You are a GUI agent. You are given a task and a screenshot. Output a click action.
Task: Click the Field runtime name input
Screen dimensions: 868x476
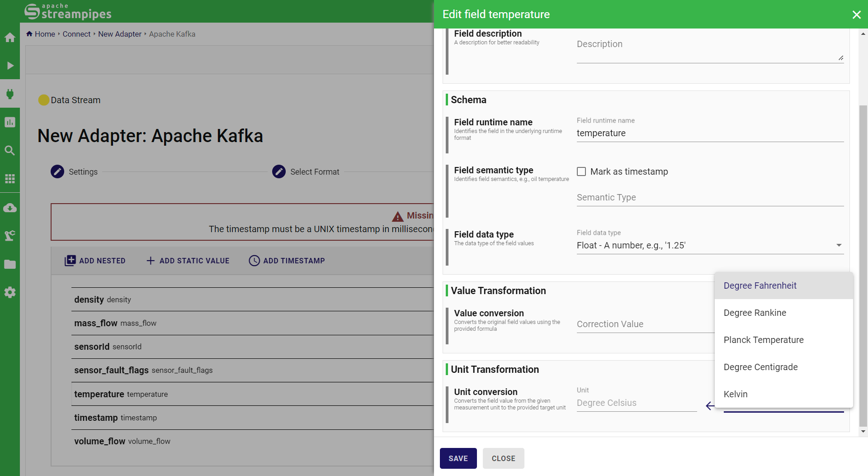pyautogui.click(x=710, y=133)
